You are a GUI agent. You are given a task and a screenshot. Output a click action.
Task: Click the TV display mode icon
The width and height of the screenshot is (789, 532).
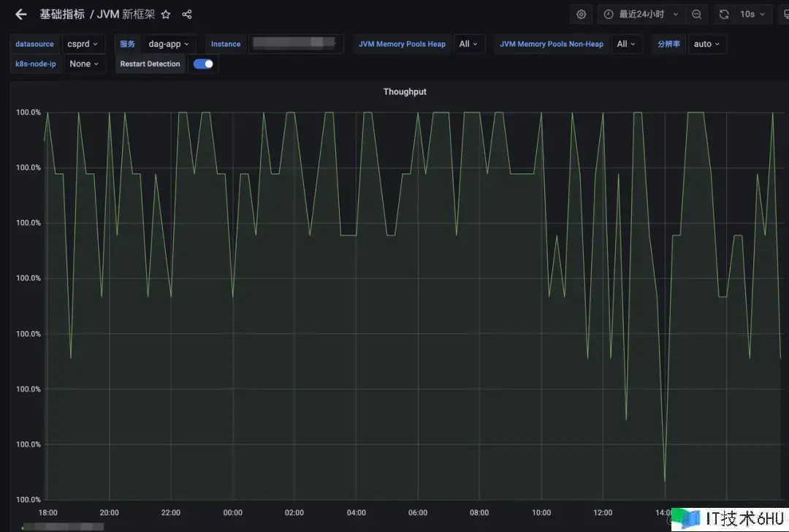coord(785,14)
